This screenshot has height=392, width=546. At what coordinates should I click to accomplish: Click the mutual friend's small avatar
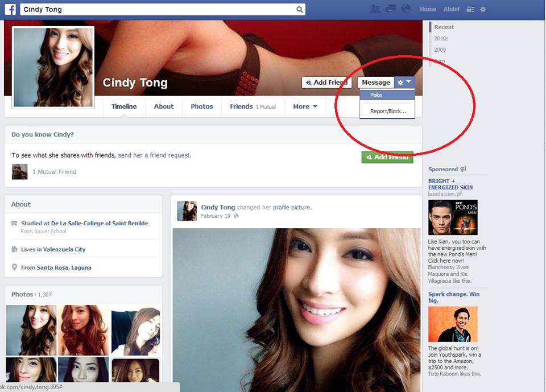[x=19, y=172]
